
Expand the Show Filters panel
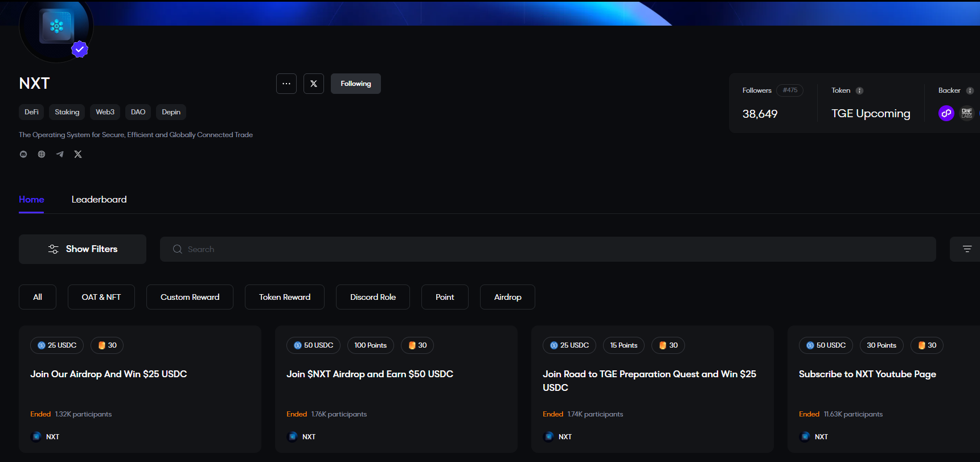point(83,249)
